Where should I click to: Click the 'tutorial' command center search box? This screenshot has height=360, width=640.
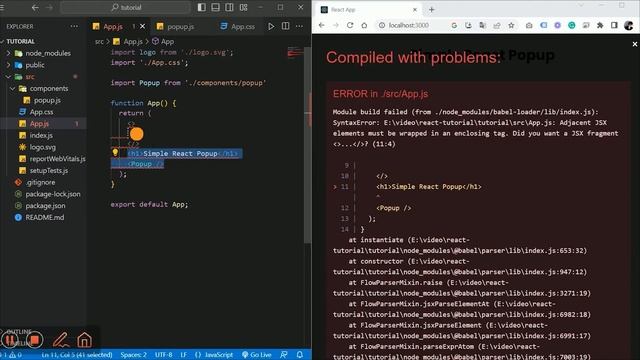coord(126,7)
